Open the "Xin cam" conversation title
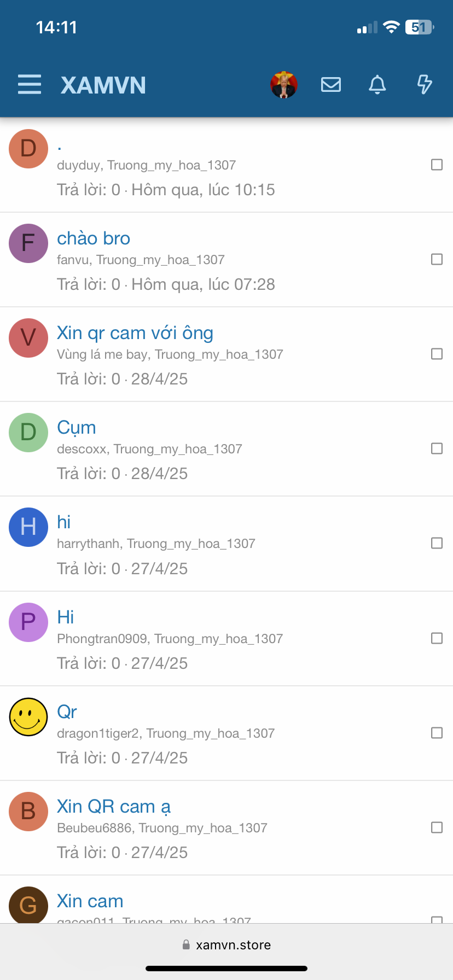The height and width of the screenshot is (980, 453). point(90,901)
